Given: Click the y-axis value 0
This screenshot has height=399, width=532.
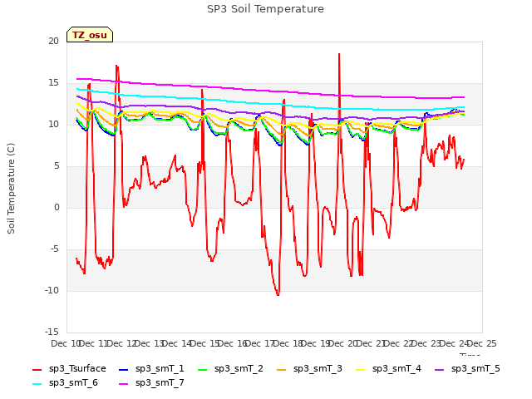Looking at the screenshot, I should [57, 207].
